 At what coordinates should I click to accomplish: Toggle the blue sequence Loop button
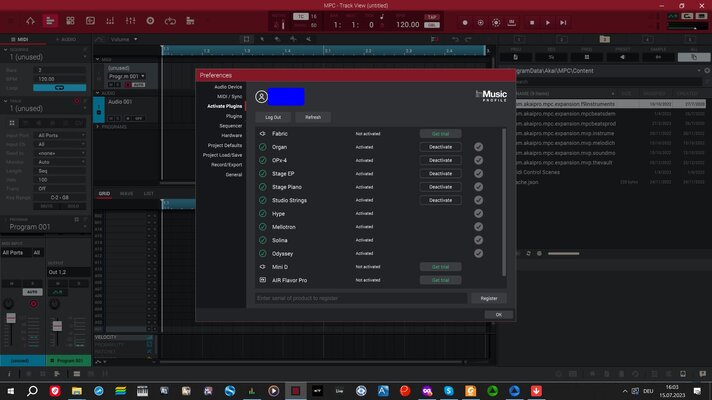click(x=59, y=88)
